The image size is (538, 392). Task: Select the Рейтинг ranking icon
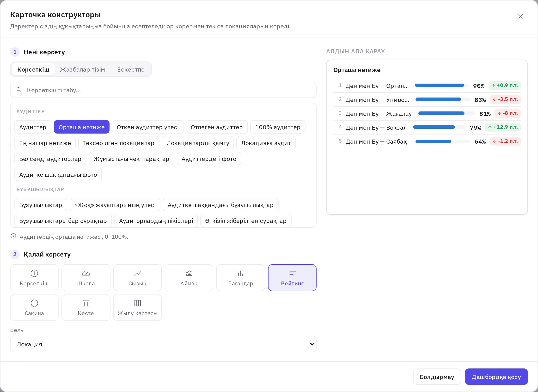[292, 273]
